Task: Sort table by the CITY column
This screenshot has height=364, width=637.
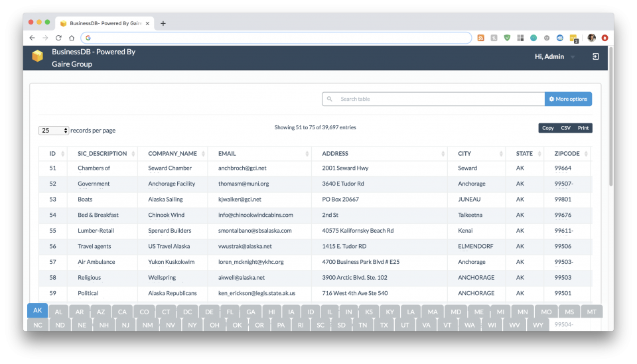Action: [476, 154]
